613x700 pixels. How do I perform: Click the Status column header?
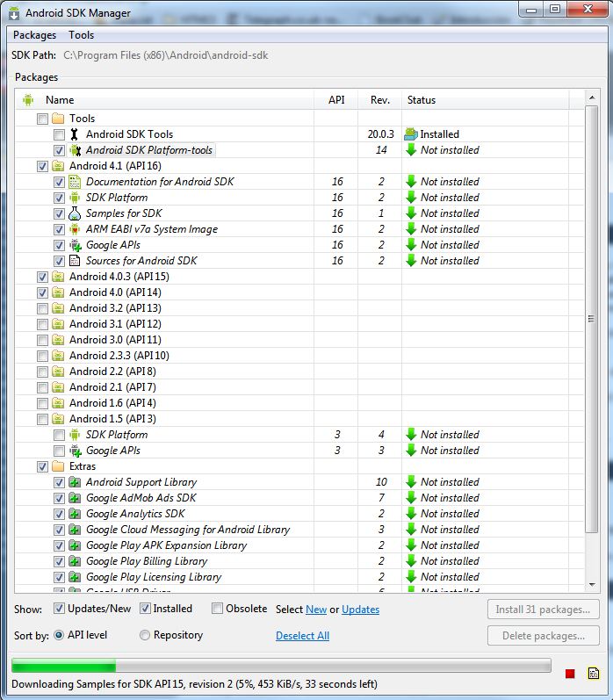click(x=486, y=100)
